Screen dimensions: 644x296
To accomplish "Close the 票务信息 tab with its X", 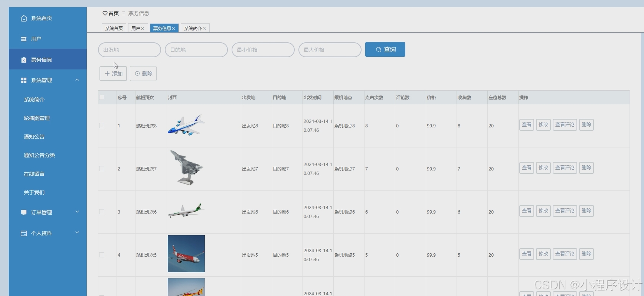I will tap(173, 29).
